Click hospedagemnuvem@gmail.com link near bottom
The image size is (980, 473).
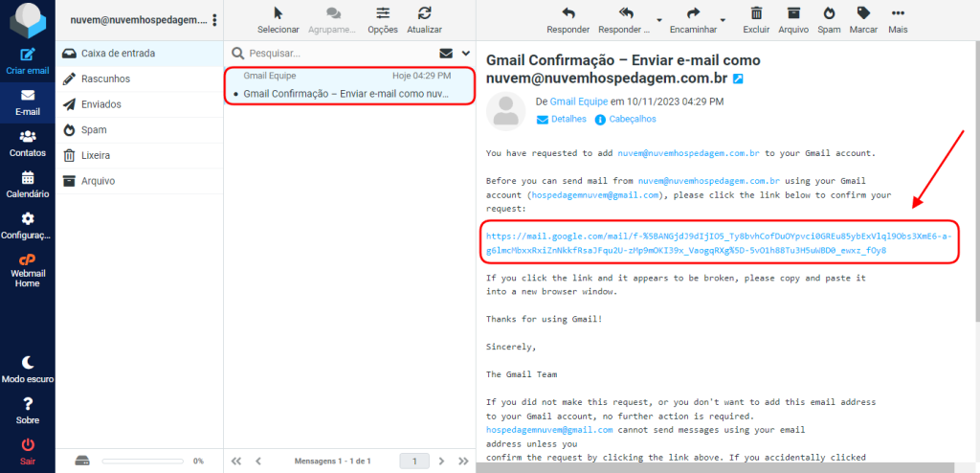(549, 430)
